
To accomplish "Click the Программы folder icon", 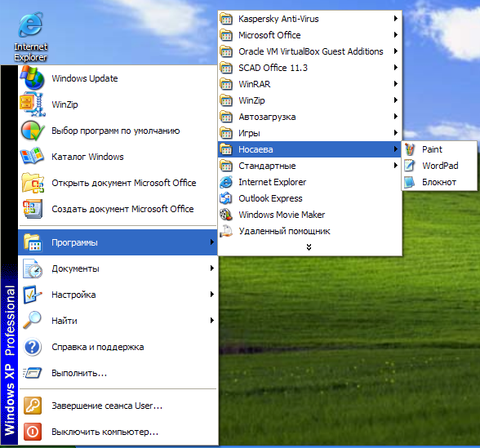I will [x=33, y=242].
